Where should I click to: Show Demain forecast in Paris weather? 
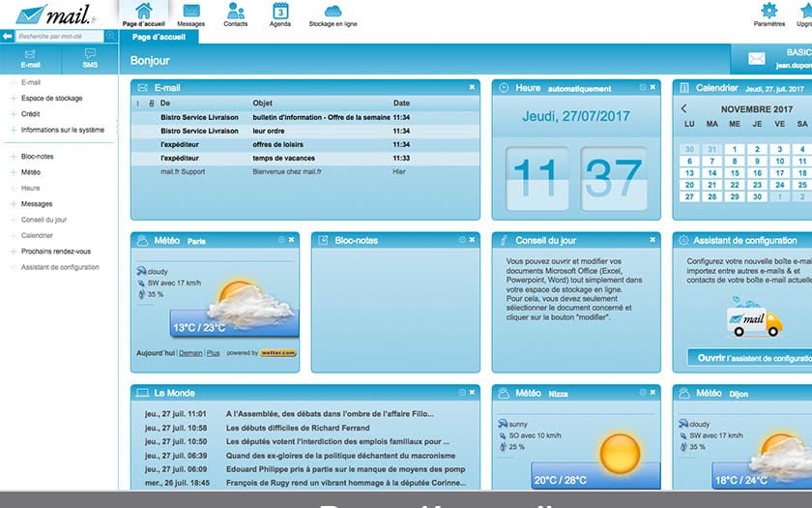pos(190,353)
